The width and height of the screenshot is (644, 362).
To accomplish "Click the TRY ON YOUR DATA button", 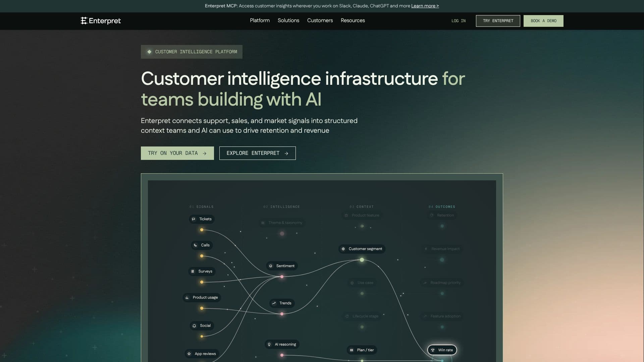I will [177, 153].
